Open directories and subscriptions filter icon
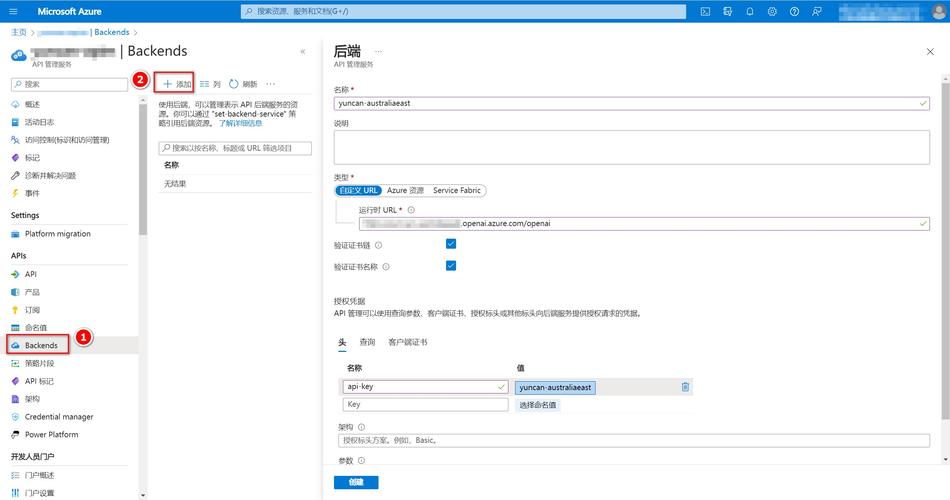This screenshot has height=500, width=950. (728, 11)
